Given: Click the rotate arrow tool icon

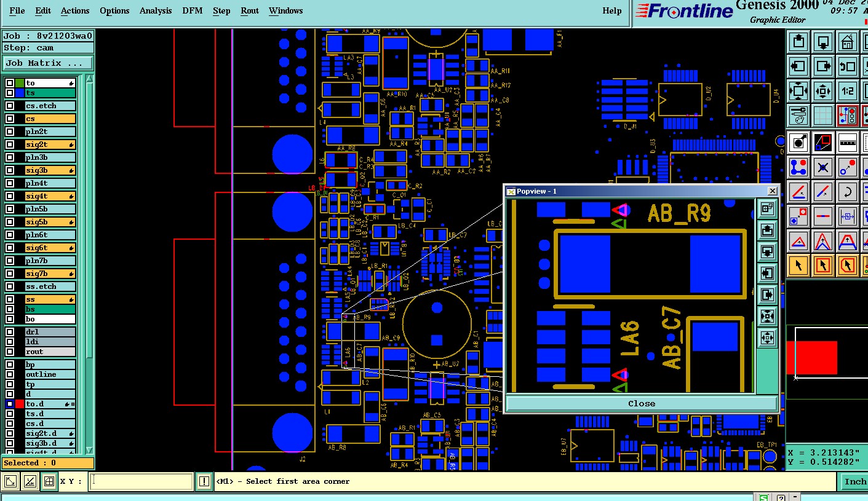Looking at the screenshot, I should point(848,192).
